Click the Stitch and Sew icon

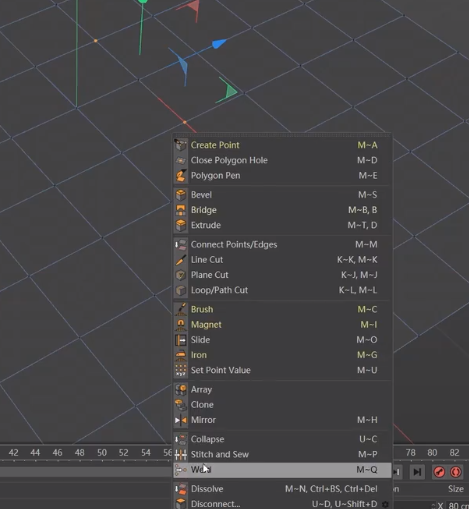coord(181,454)
